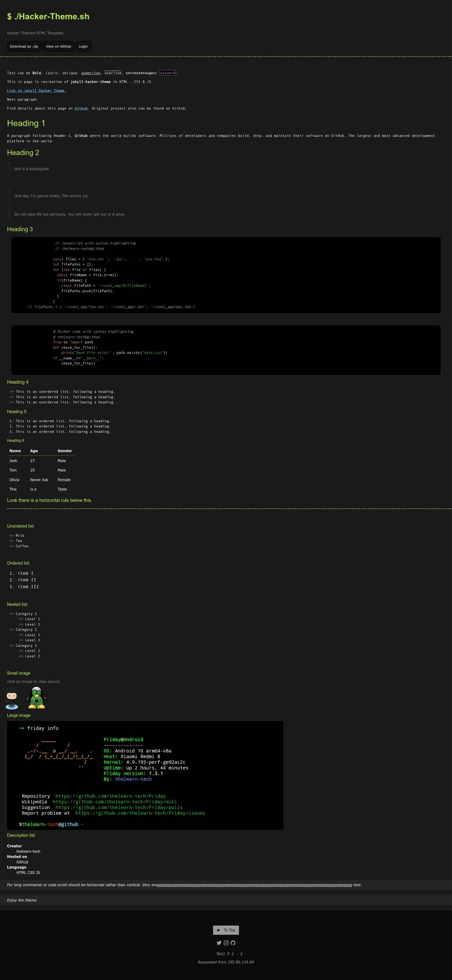Click 'Category 3' in the nested list
This screenshot has height=980, width=452.
click(x=26, y=646)
